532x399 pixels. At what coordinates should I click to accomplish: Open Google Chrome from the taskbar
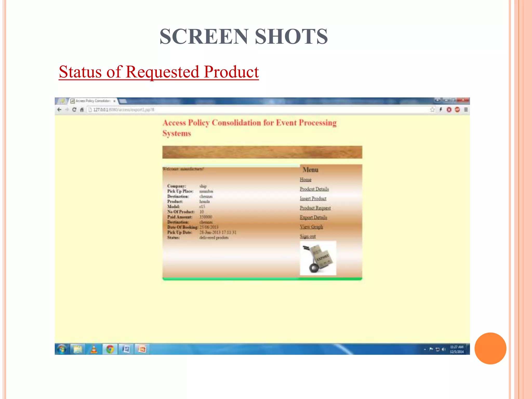[x=110, y=349]
